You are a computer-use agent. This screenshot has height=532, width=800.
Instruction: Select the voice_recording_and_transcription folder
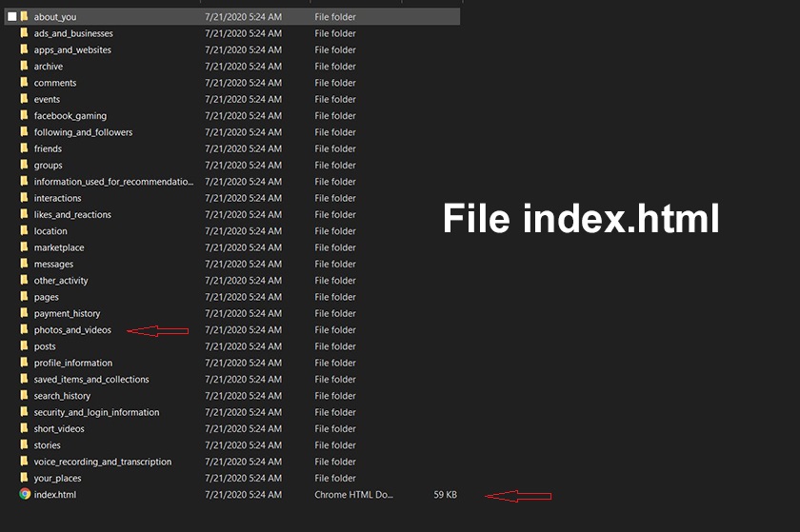(x=102, y=462)
